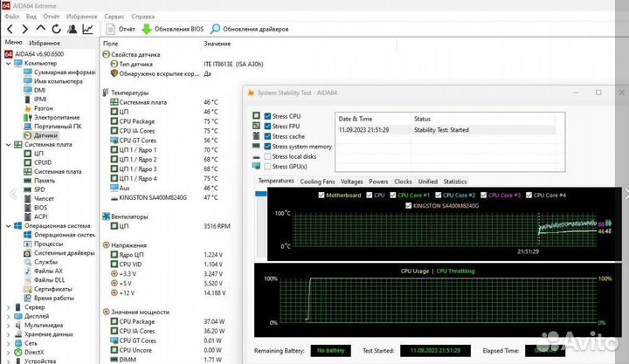Click the Значение column header
This screenshot has width=629, height=364.
pos(217,44)
